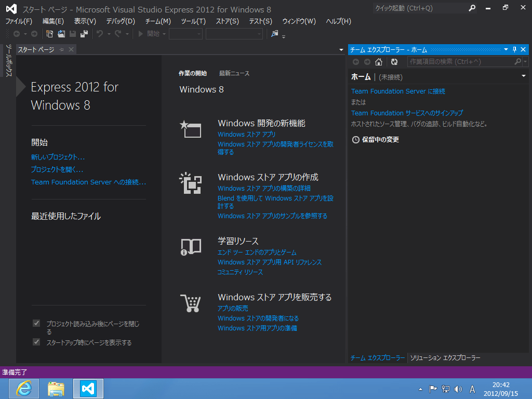
Task: Expand the ホーム section dropdown arrow
Action: click(x=524, y=76)
